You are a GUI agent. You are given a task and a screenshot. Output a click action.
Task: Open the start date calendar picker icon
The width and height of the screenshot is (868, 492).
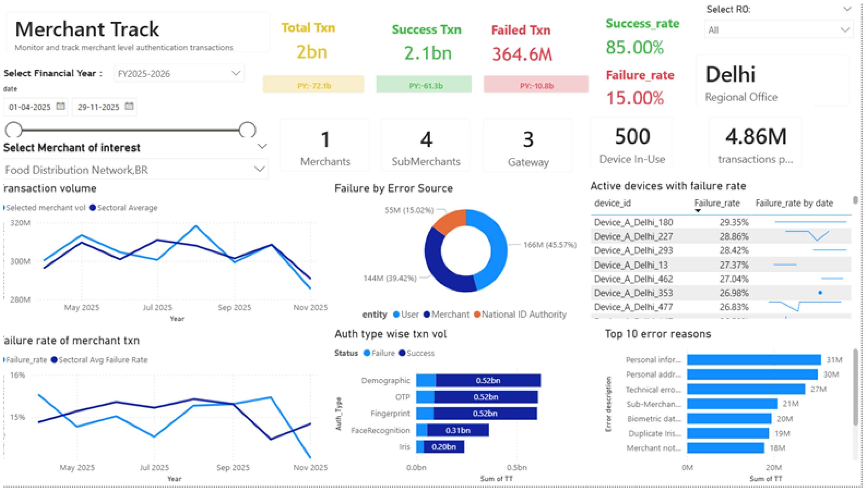click(x=61, y=106)
